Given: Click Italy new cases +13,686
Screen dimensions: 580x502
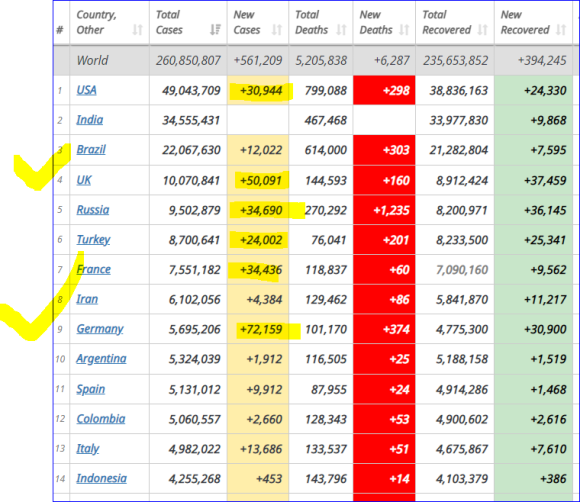Looking at the screenshot, I should [x=261, y=449].
